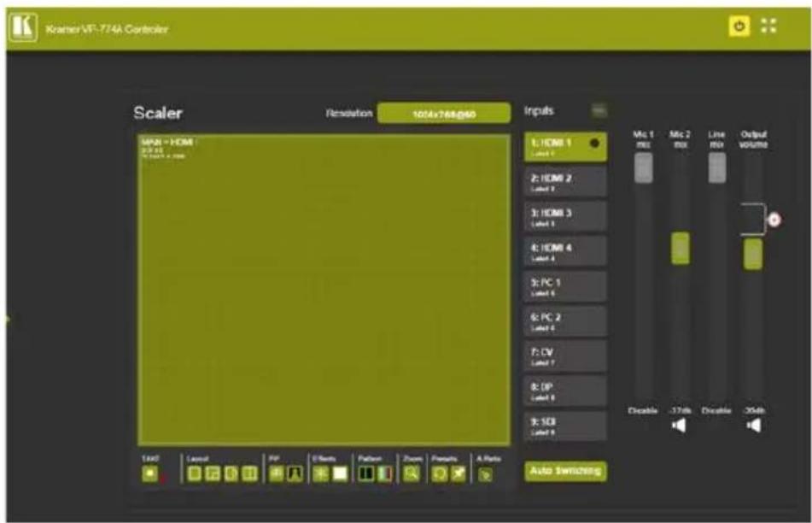Click the first Presets icon
Image resolution: width=812 pixels, height=523 pixels.
click(440, 473)
